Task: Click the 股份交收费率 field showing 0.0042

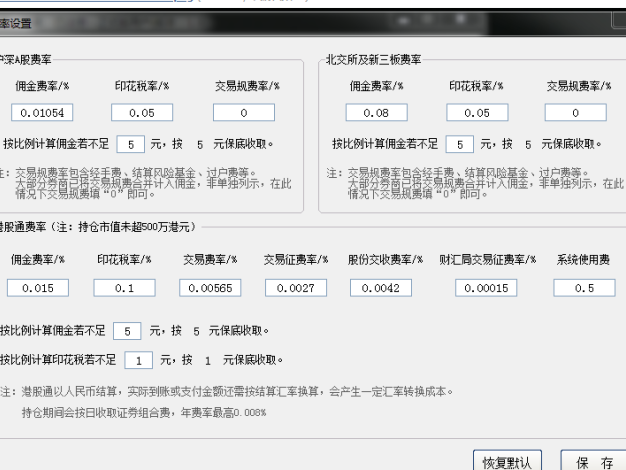Action: (x=381, y=288)
